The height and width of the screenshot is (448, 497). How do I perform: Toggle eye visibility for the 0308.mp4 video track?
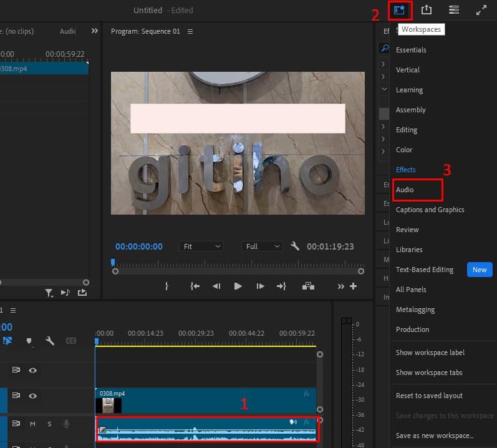[x=32, y=396]
